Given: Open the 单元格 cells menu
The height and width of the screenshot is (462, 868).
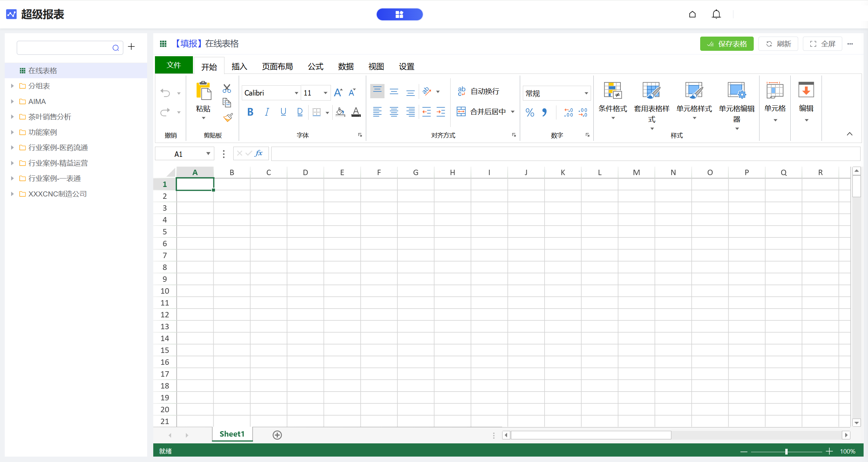Looking at the screenshot, I should 775,102.
